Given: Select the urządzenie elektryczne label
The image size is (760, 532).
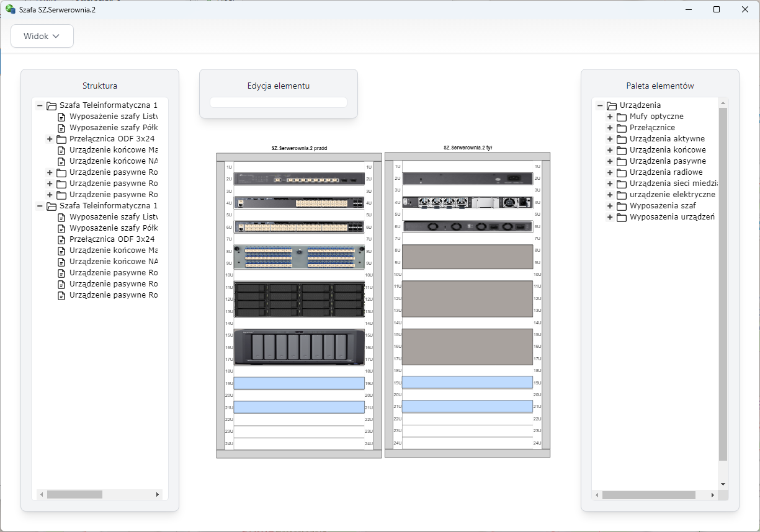Looking at the screenshot, I should click(673, 195).
